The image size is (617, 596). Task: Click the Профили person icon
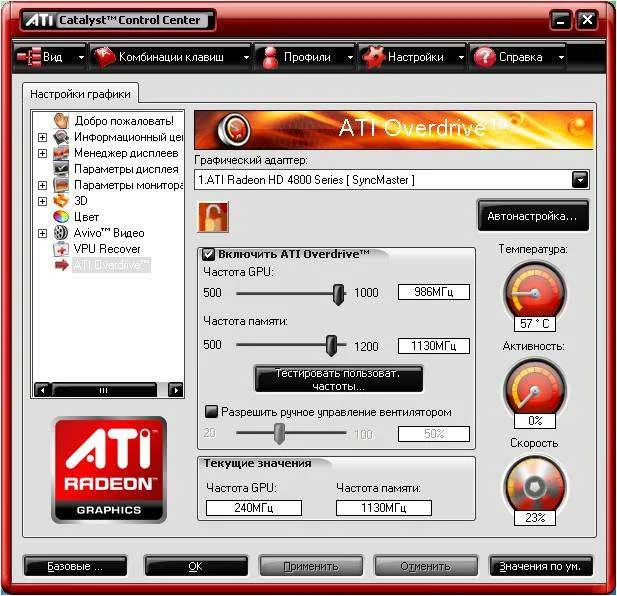coord(270,57)
